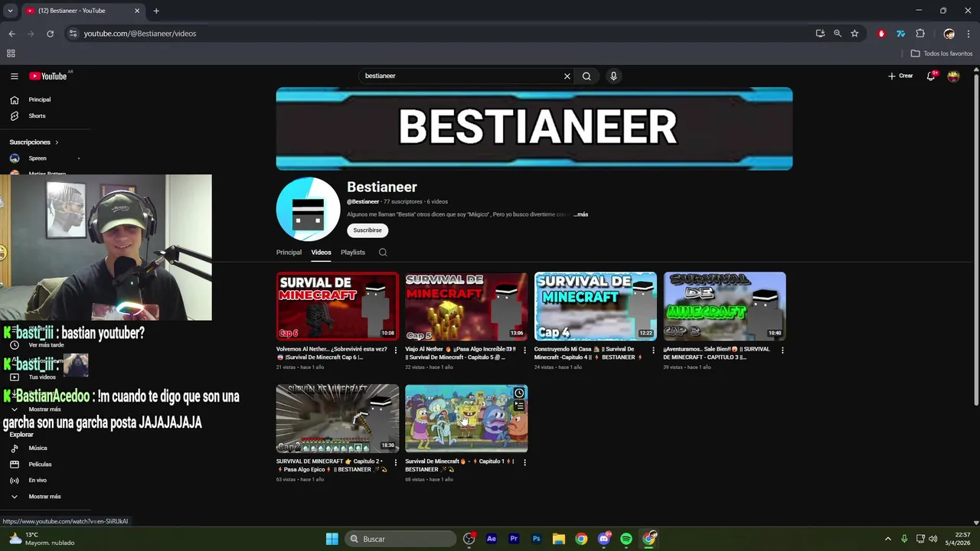This screenshot has width=980, height=551.
Task: Launch Photoshop from the taskbar
Action: pos(537,539)
